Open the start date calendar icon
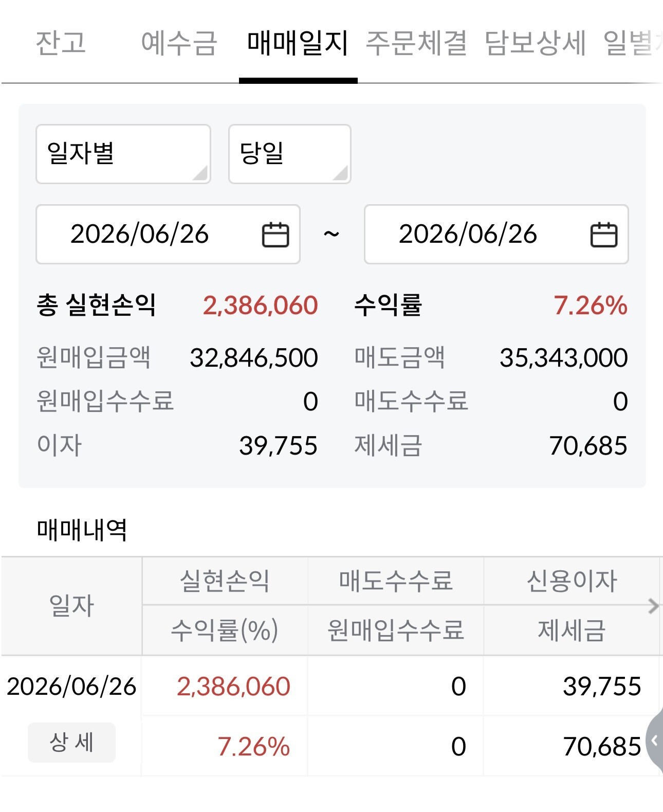This screenshot has height=812, width=663. pyautogui.click(x=275, y=234)
